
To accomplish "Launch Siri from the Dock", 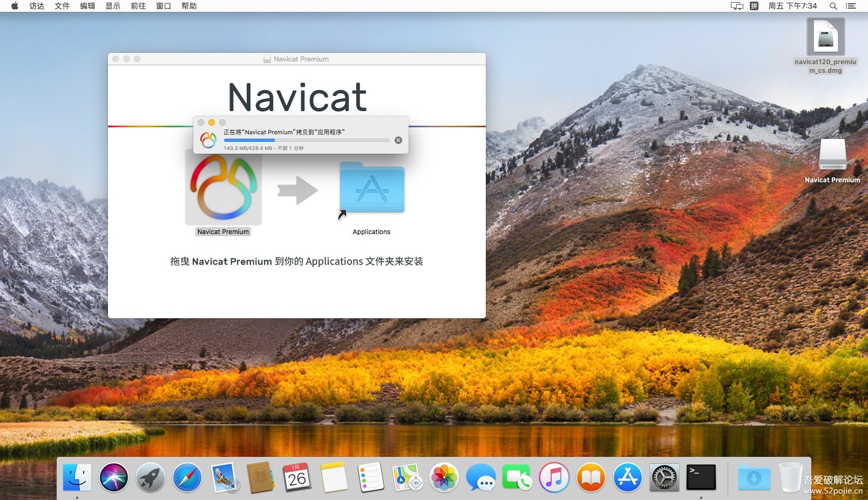I will [x=114, y=477].
